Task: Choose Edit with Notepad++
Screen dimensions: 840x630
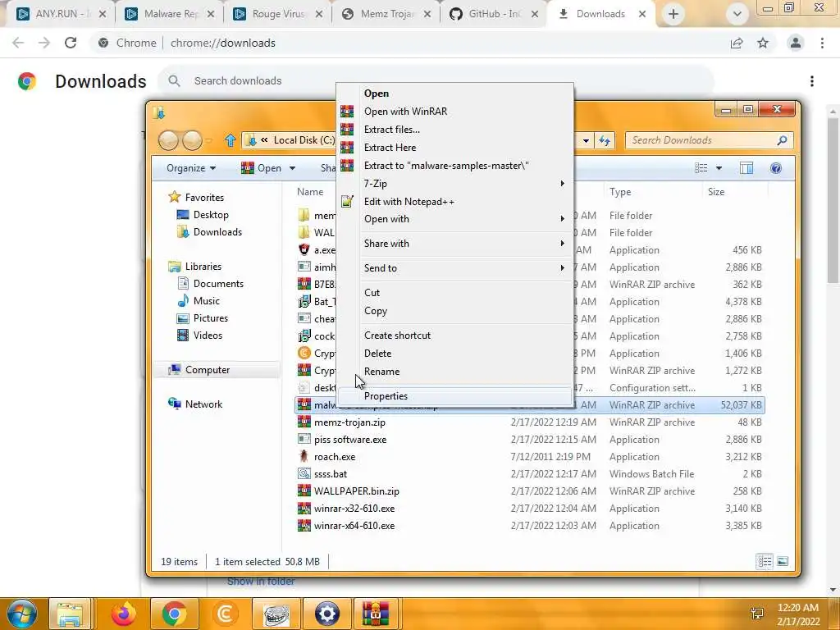Action: click(409, 202)
